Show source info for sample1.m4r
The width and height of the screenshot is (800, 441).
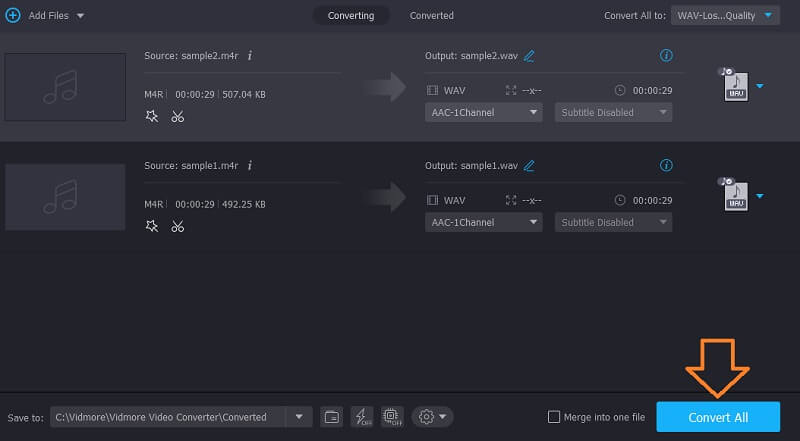(249, 166)
